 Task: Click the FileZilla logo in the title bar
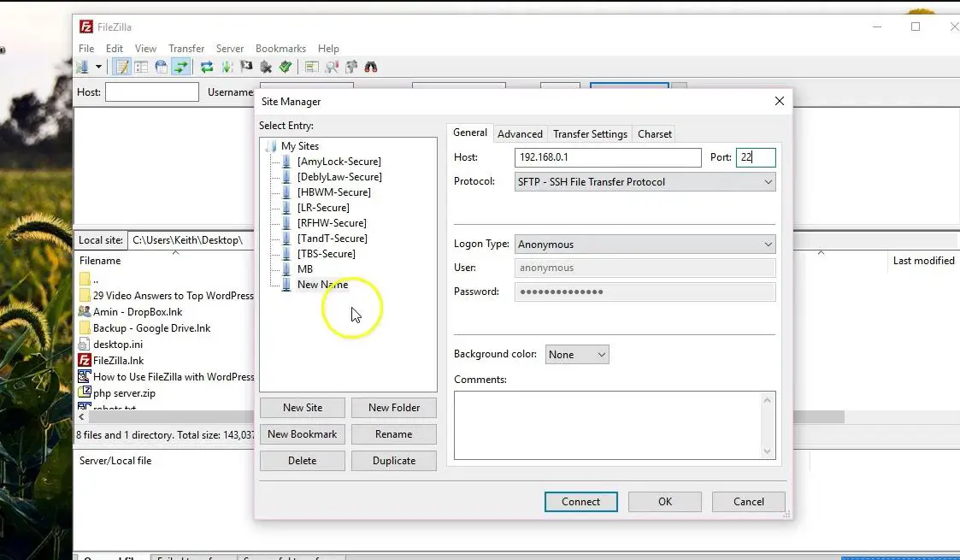[86, 27]
